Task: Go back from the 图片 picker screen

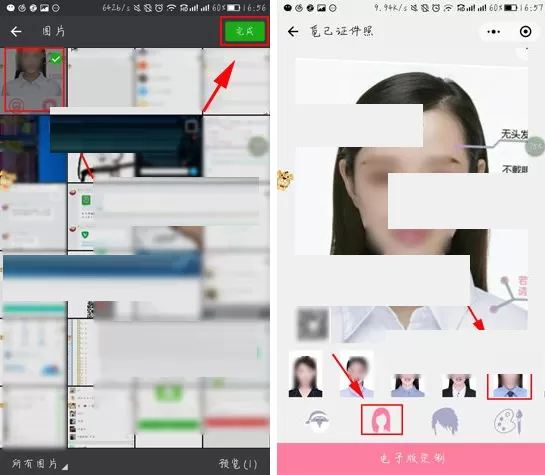Action: (x=16, y=32)
